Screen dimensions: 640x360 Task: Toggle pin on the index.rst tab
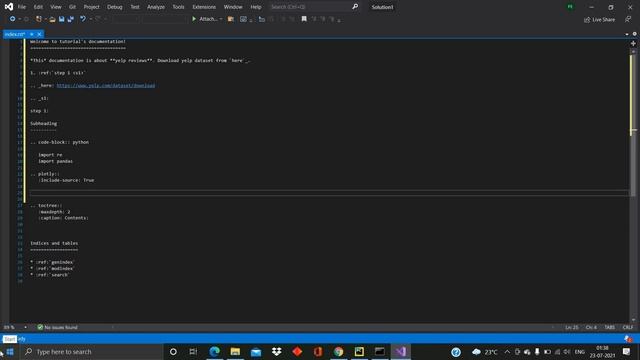coord(32,34)
